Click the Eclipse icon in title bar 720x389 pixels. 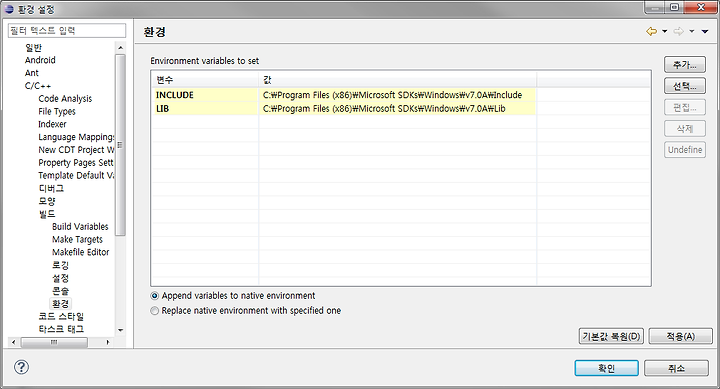pos(9,9)
